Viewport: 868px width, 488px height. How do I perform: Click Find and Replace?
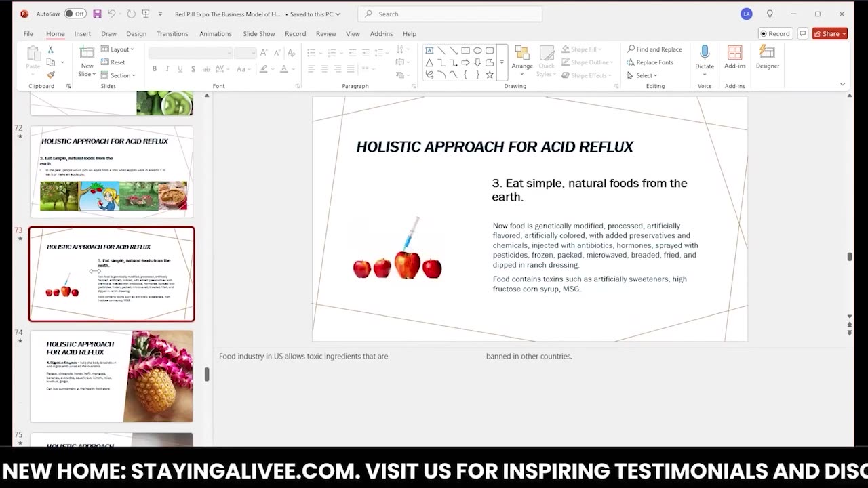point(654,49)
